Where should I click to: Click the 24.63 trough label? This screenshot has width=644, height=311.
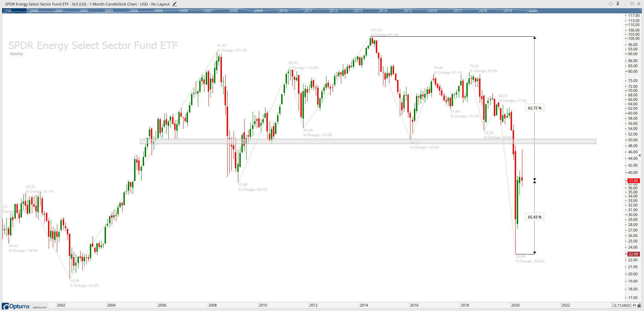13,246
